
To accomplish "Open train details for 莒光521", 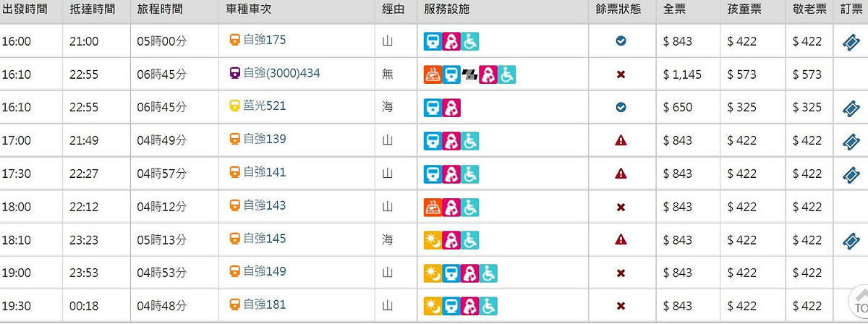I will click(265, 106).
